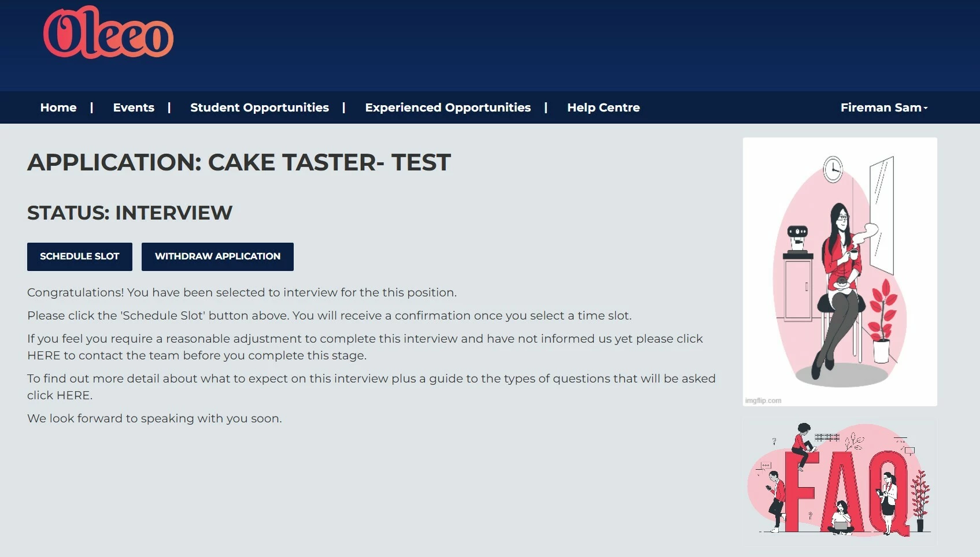Open Student Opportunities in the navigation bar
This screenshot has height=557, width=980.
coord(259,107)
